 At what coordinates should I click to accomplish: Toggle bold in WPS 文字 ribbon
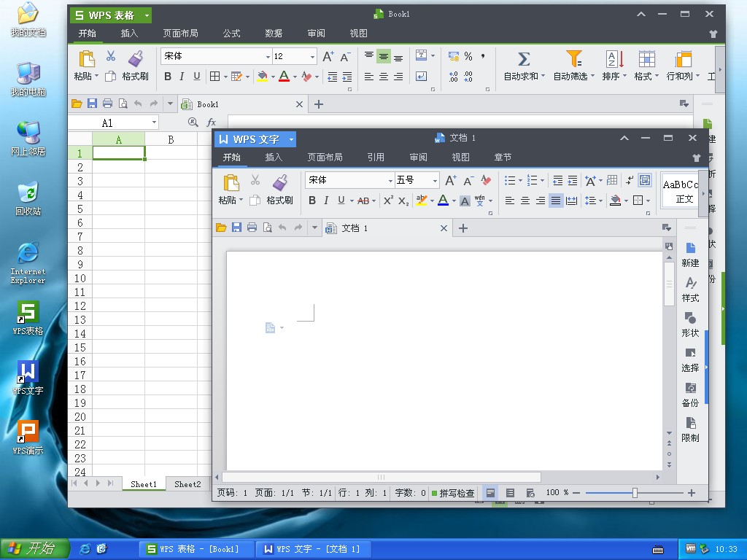[312, 201]
